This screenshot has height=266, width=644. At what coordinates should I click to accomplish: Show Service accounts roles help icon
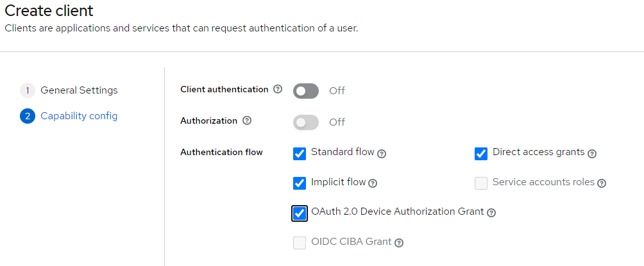(x=602, y=183)
